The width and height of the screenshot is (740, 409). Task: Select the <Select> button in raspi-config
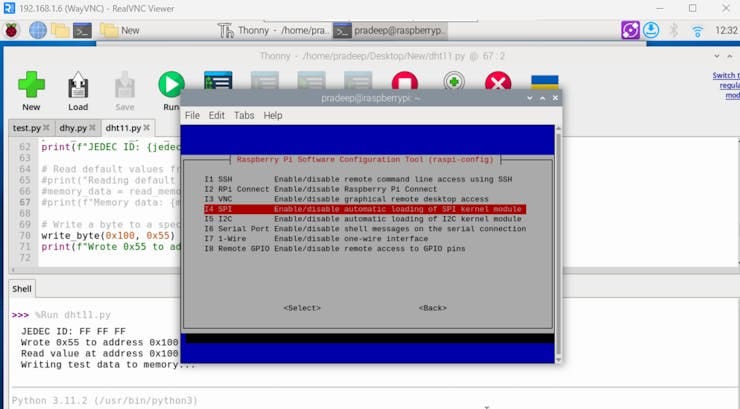(x=302, y=308)
